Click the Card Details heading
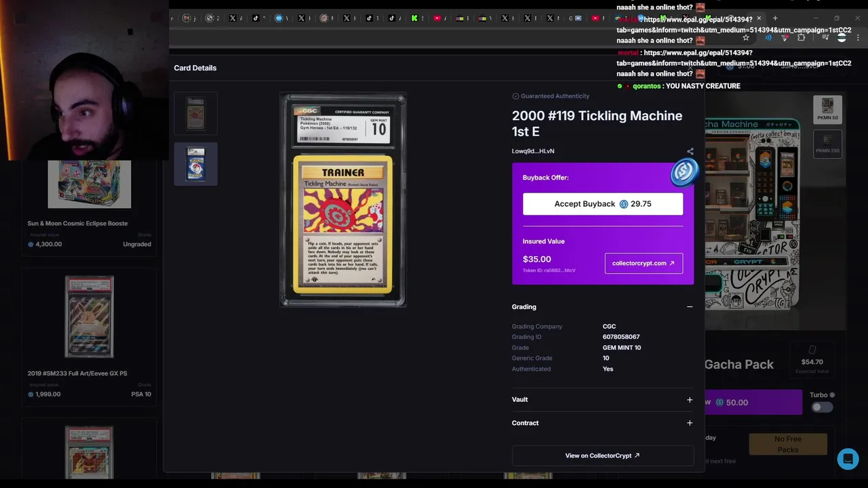 195,68
